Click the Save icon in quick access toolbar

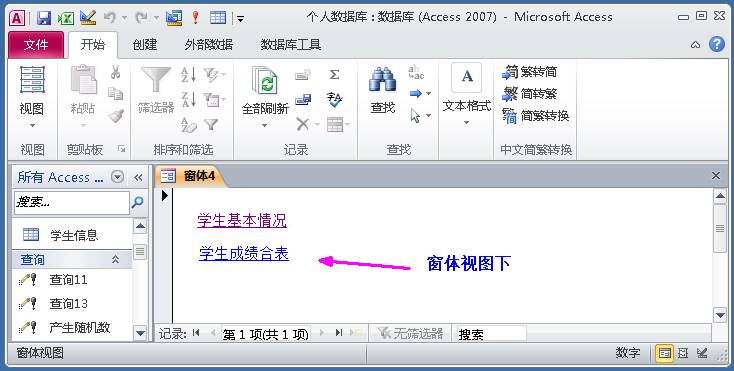(x=44, y=18)
